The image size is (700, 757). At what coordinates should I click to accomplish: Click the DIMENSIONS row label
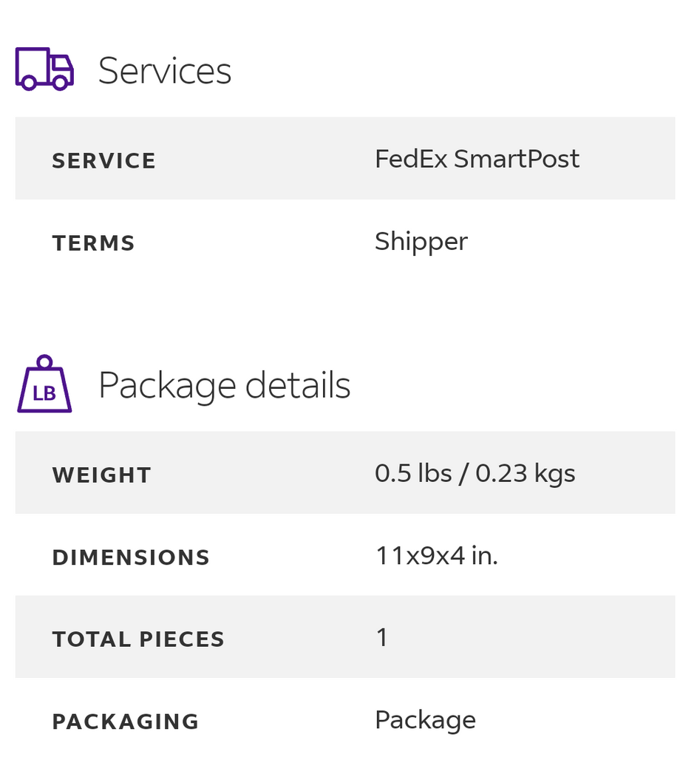(x=131, y=557)
